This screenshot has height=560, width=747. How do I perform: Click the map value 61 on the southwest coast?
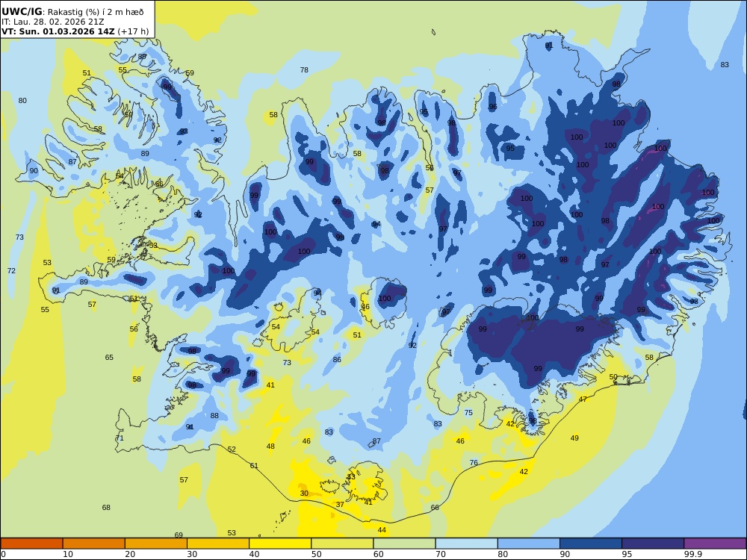click(x=254, y=466)
